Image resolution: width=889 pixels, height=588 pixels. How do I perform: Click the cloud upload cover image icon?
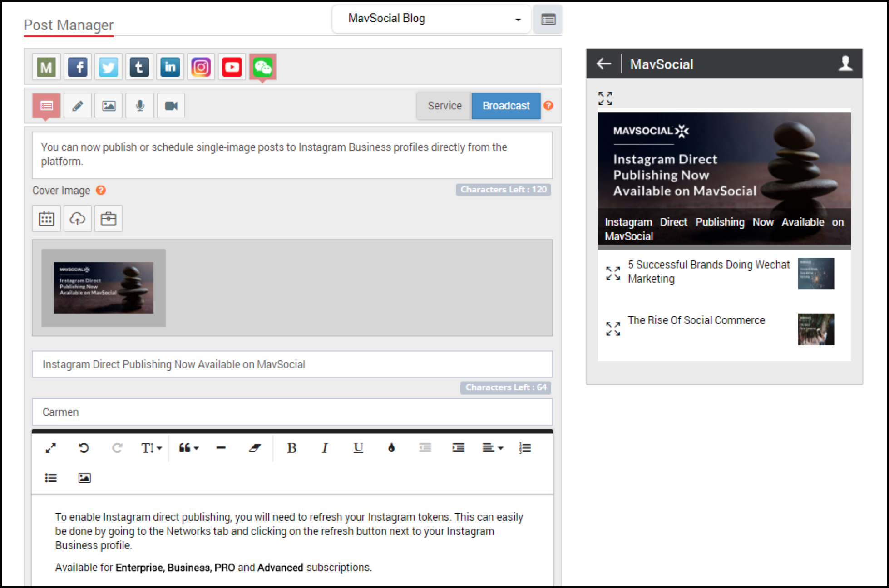pyautogui.click(x=77, y=219)
